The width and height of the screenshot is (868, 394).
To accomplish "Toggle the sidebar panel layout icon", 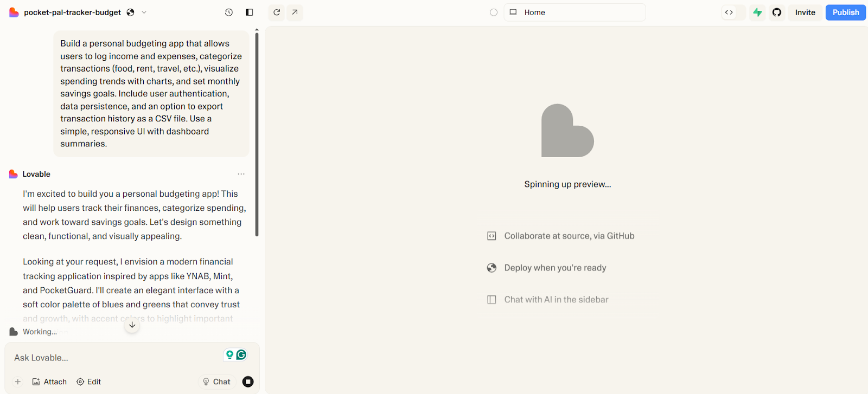I will tap(250, 12).
